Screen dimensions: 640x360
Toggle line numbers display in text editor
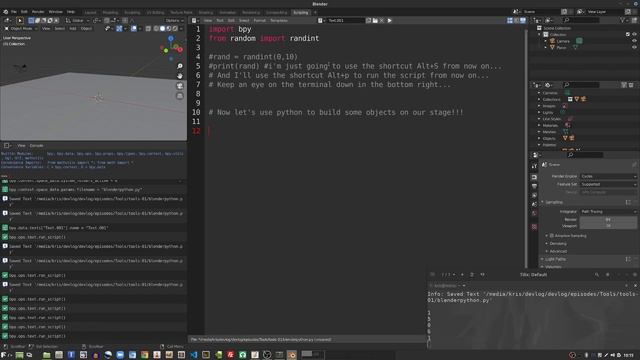coord(510,20)
